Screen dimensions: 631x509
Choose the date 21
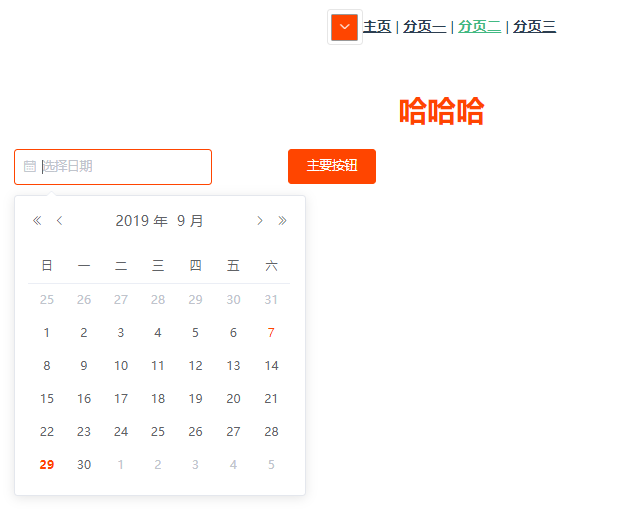[271, 399]
